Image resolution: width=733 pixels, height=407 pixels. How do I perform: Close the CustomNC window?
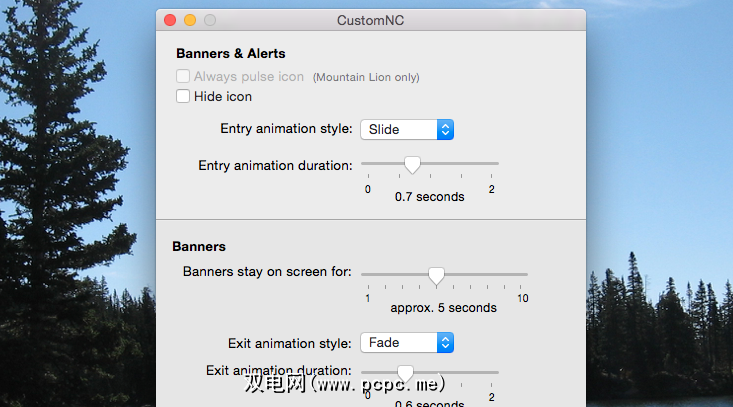tap(169, 20)
